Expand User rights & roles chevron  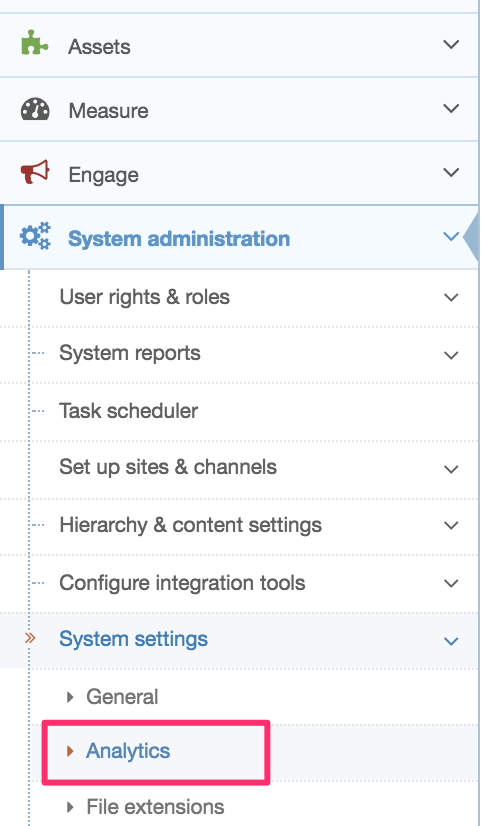[451, 298]
